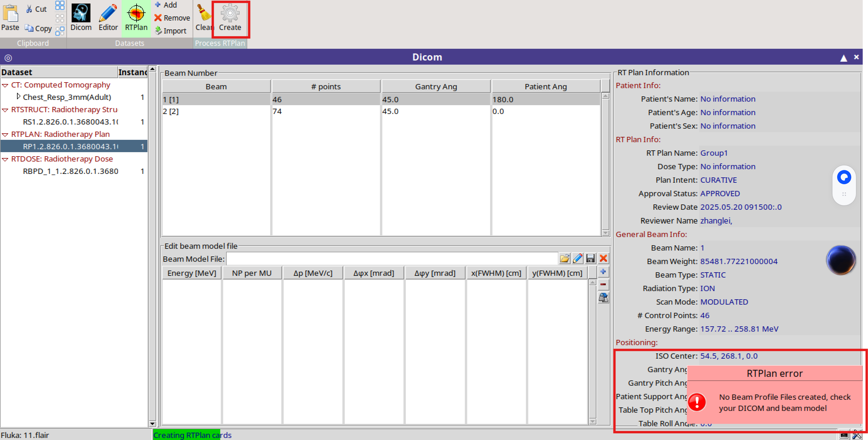Click Import in Datasets group
868x440 pixels.
click(171, 31)
